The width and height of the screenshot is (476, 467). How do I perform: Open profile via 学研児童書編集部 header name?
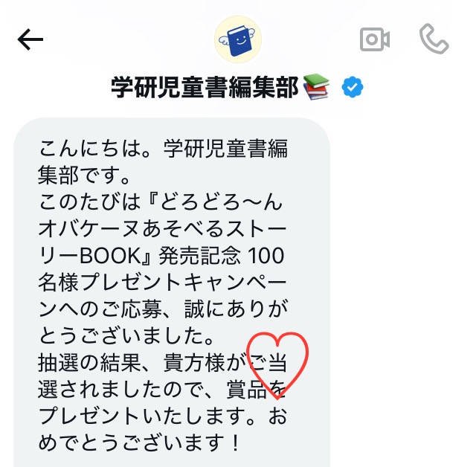click(x=205, y=88)
